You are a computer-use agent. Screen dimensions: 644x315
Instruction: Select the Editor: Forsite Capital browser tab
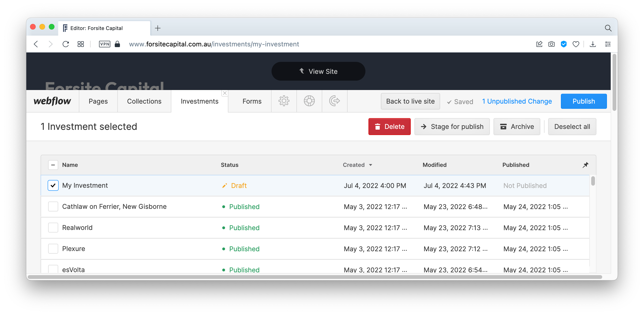coord(104,28)
